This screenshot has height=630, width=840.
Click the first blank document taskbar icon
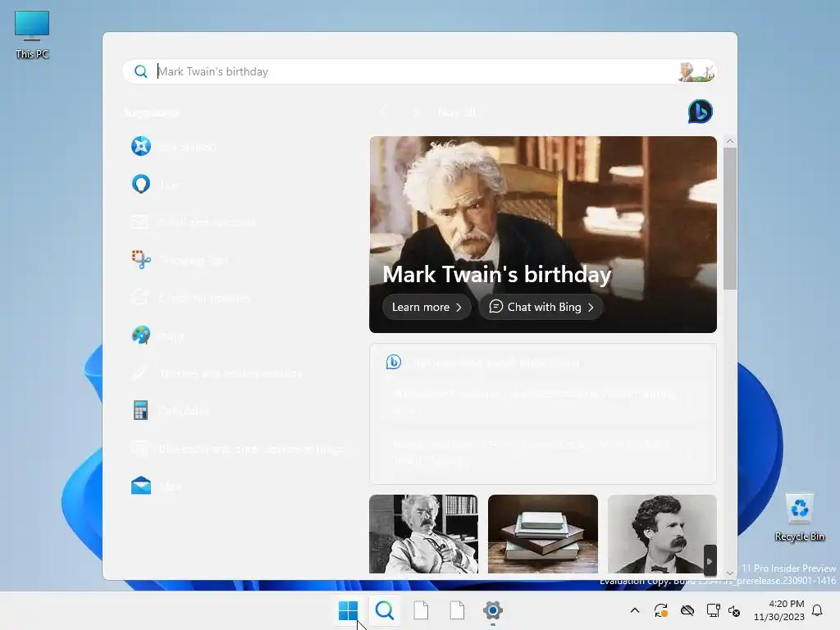[x=421, y=610]
